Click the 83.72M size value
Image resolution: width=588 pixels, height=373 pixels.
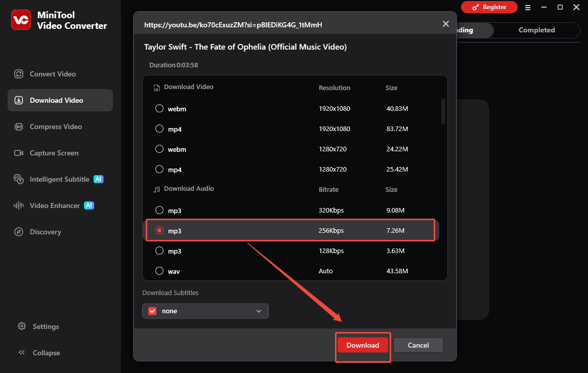click(x=397, y=129)
